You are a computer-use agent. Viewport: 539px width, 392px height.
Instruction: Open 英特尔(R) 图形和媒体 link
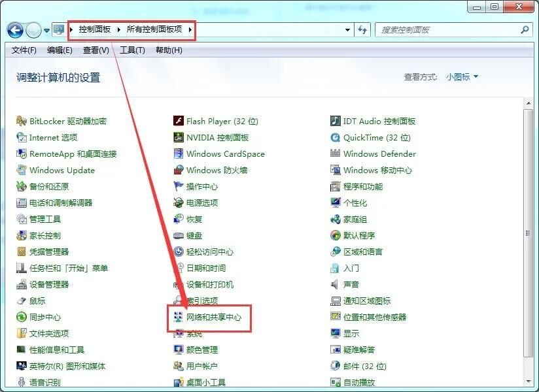67,367
